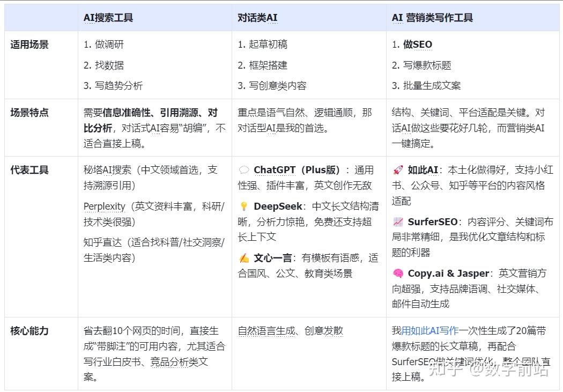This screenshot has width=563, height=392.
Task: Click the text 爆款标题的长文草稿
Action: tap(435, 346)
